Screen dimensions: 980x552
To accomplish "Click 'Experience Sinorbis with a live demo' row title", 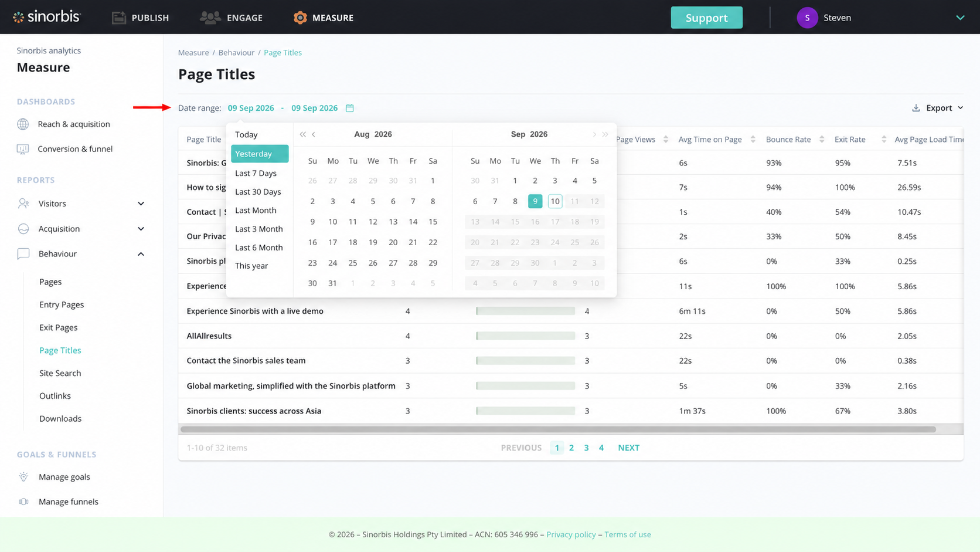I will click(255, 311).
